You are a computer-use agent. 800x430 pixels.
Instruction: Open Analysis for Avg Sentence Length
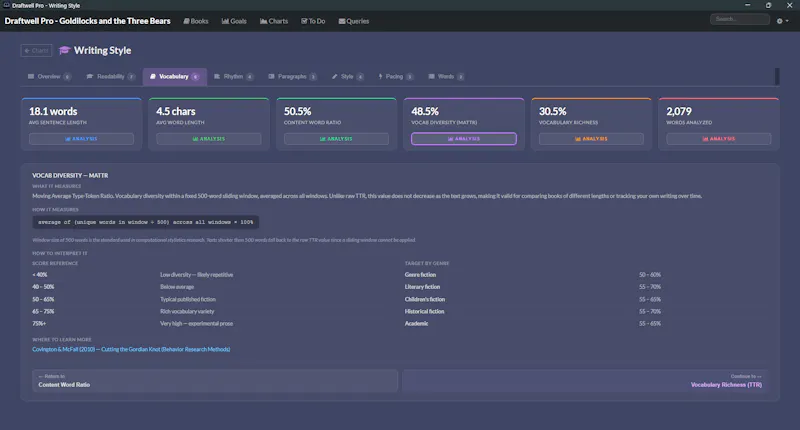81,139
